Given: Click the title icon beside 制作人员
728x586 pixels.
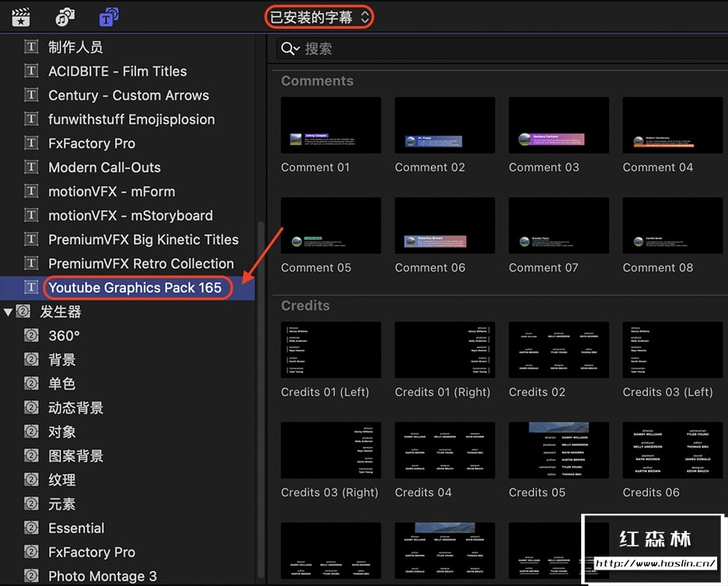Looking at the screenshot, I should click(x=31, y=47).
